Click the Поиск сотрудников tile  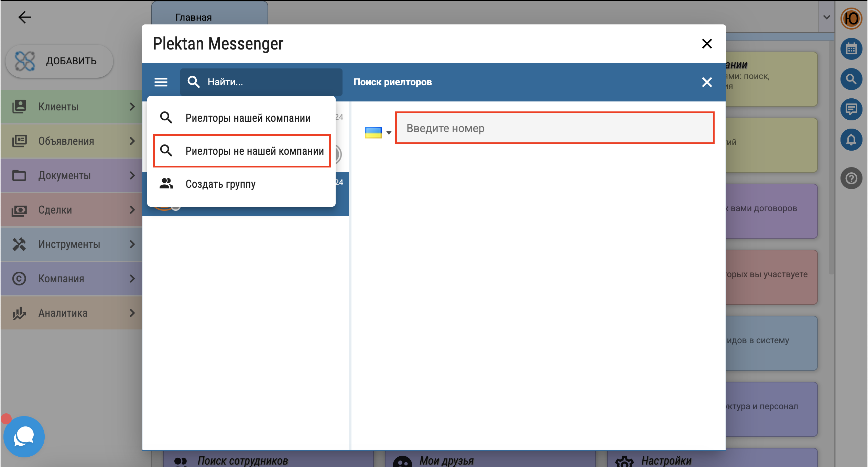pyautogui.click(x=268, y=459)
